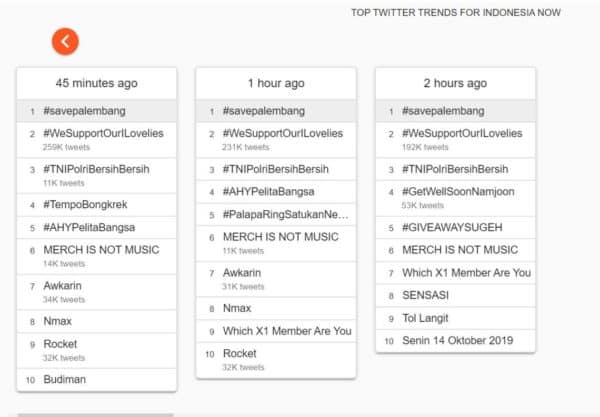Open #PalapaRingSatukanNe... trend

click(x=285, y=214)
